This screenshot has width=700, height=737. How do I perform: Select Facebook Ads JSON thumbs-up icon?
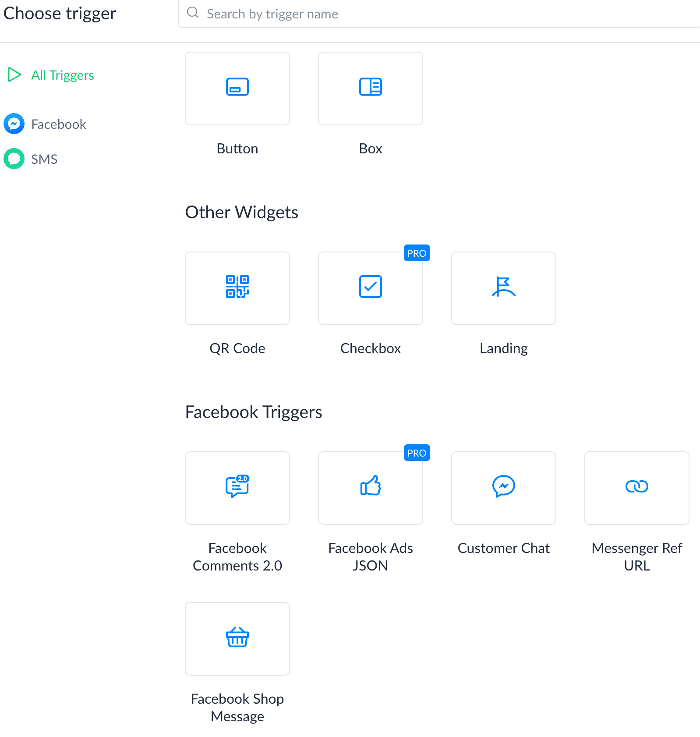(371, 486)
